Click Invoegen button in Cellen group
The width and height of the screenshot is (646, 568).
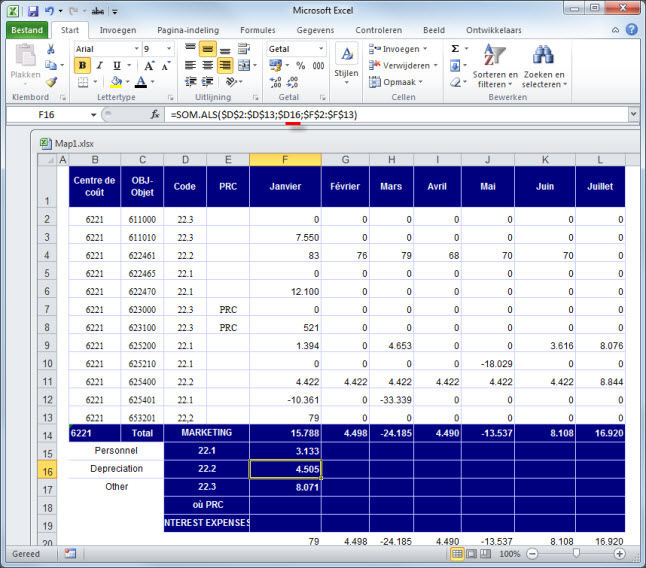398,49
